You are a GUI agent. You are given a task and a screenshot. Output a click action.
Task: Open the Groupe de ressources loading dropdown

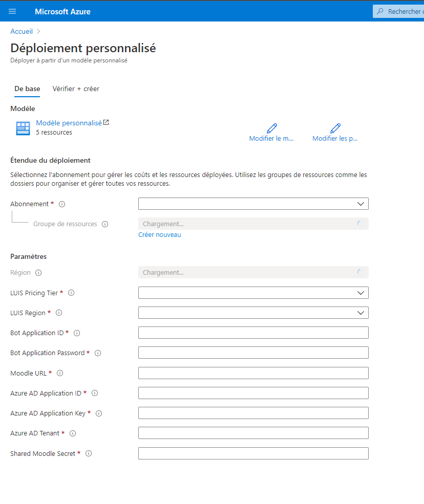(253, 224)
